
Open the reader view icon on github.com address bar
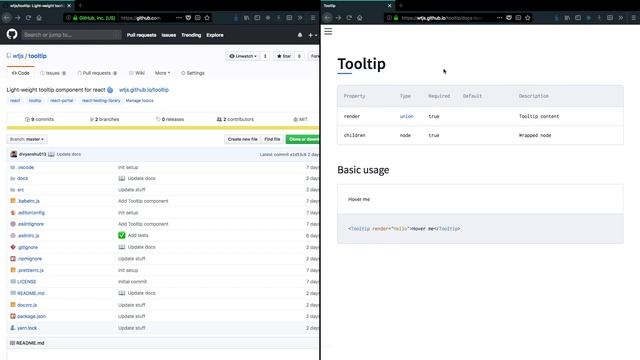pos(198,18)
